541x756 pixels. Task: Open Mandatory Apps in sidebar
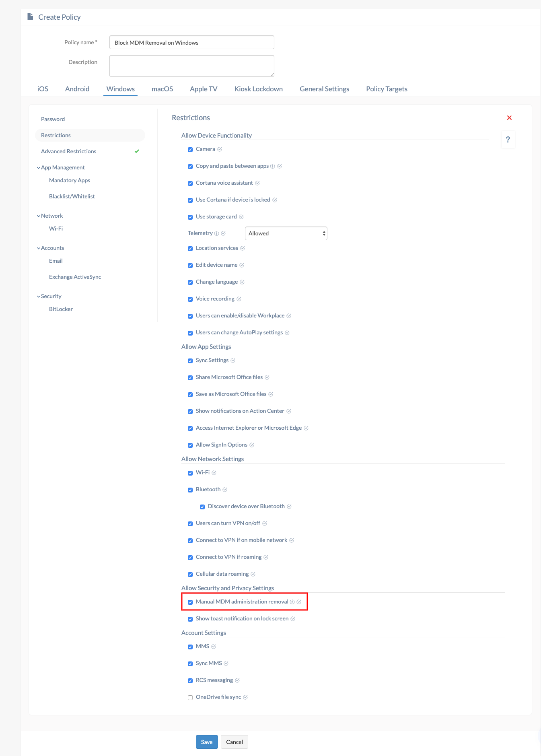tap(70, 180)
